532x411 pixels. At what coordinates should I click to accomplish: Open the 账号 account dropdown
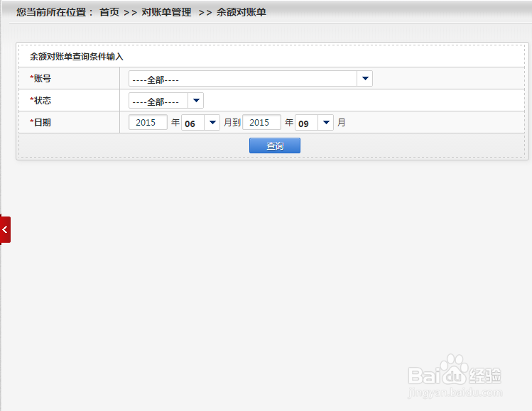coord(251,78)
